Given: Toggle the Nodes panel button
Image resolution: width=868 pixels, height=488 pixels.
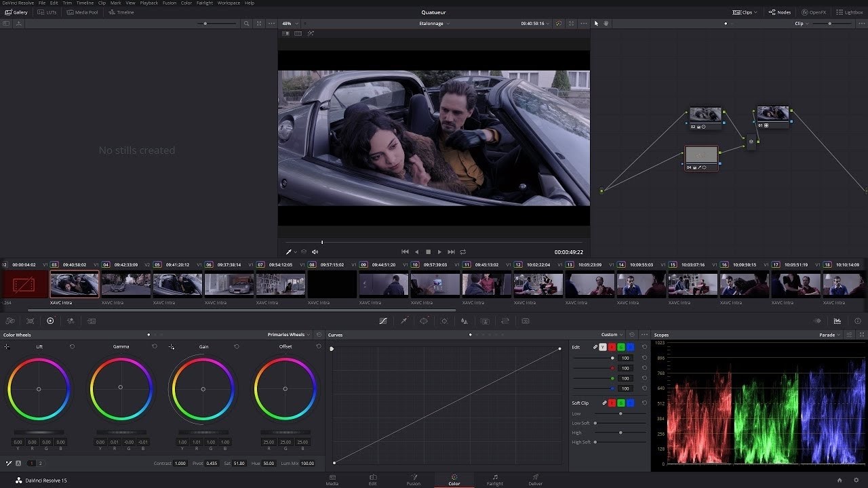Looking at the screenshot, I should tap(779, 12).
